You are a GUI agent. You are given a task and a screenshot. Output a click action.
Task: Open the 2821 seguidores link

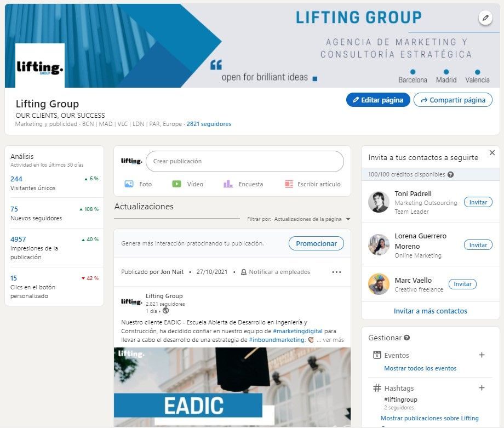tap(209, 124)
